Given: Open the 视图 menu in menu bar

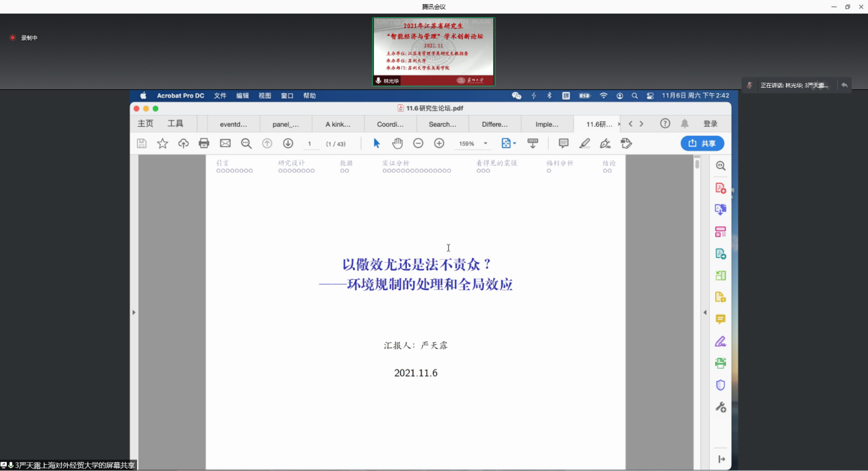Looking at the screenshot, I should pyautogui.click(x=264, y=96).
